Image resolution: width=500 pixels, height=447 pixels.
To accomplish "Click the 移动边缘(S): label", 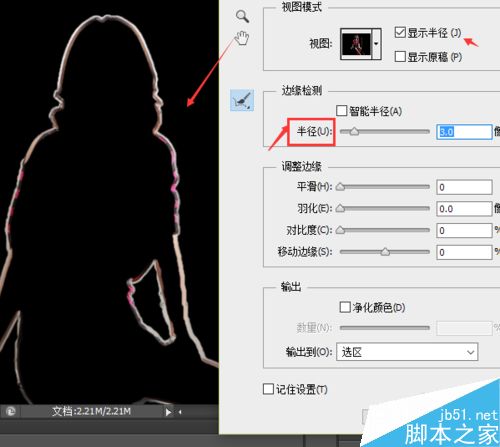I will pyautogui.click(x=305, y=252).
